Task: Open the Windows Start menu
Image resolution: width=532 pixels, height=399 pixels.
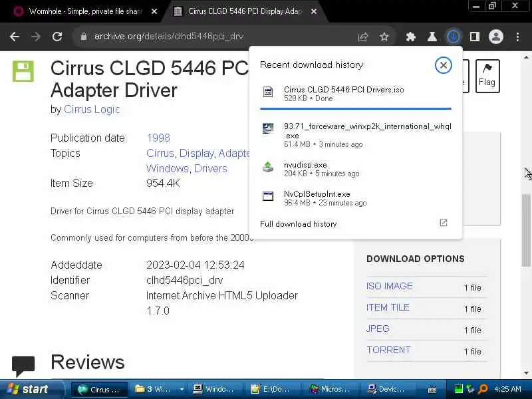Action: [x=31, y=389]
